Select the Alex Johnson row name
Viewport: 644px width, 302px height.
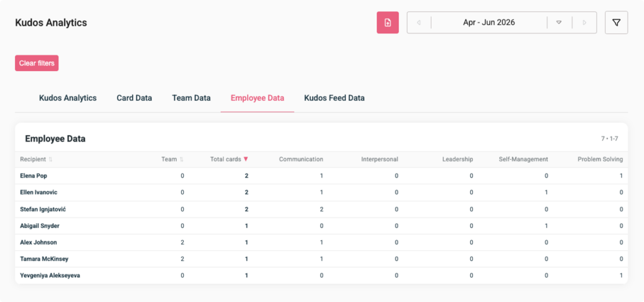pos(38,242)
